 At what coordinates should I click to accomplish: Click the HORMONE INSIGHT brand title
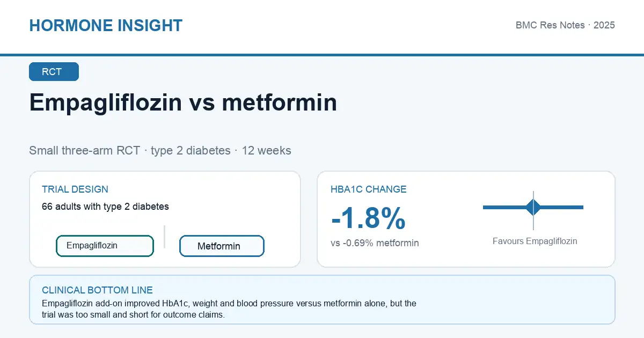[106, 25]
